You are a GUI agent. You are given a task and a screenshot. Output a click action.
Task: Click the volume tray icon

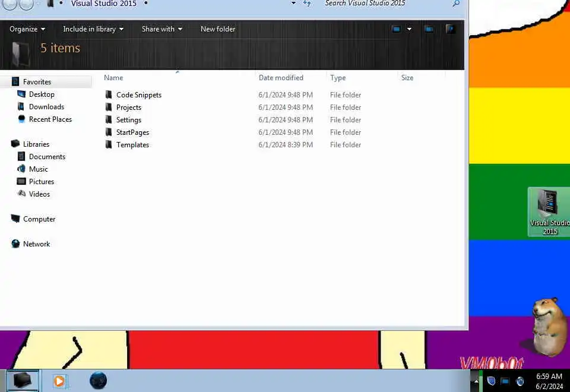point(520,381)
